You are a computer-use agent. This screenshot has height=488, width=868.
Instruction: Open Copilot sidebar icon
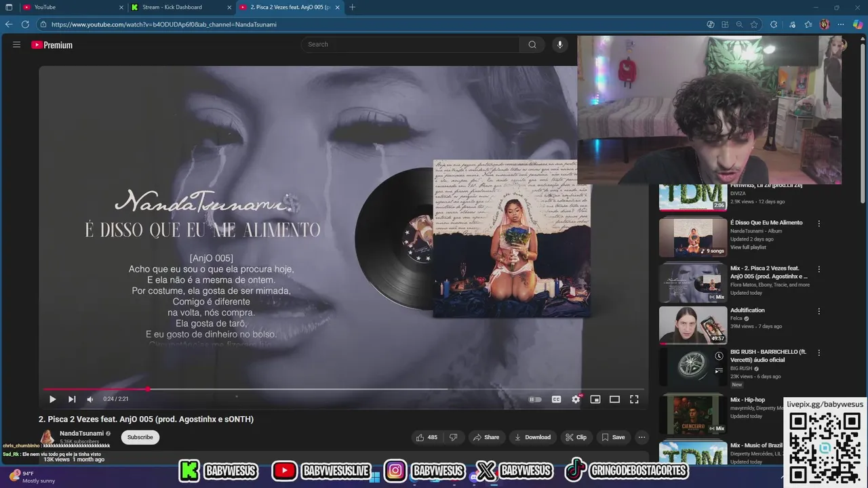pyautogui.click(x=858, y=24)
